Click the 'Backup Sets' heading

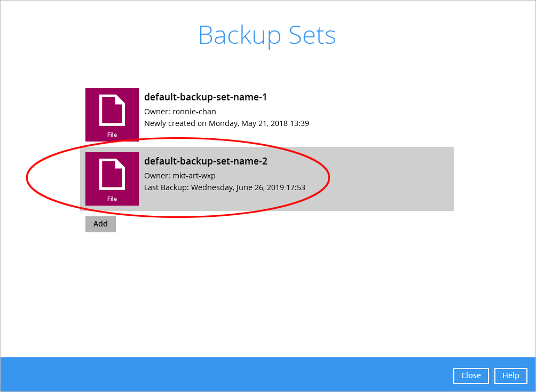tap(267, 35)
